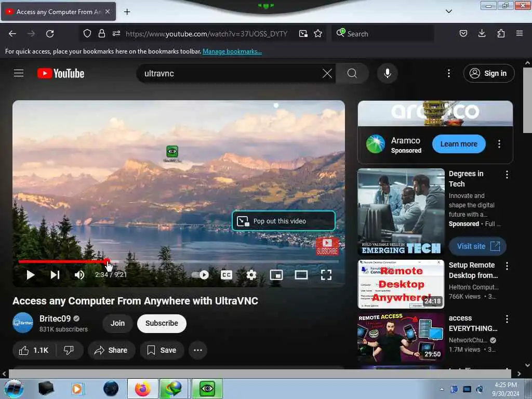Viewport: 532px width, 399px height.
Task: Play the video
Action: (x=31, y=275)
